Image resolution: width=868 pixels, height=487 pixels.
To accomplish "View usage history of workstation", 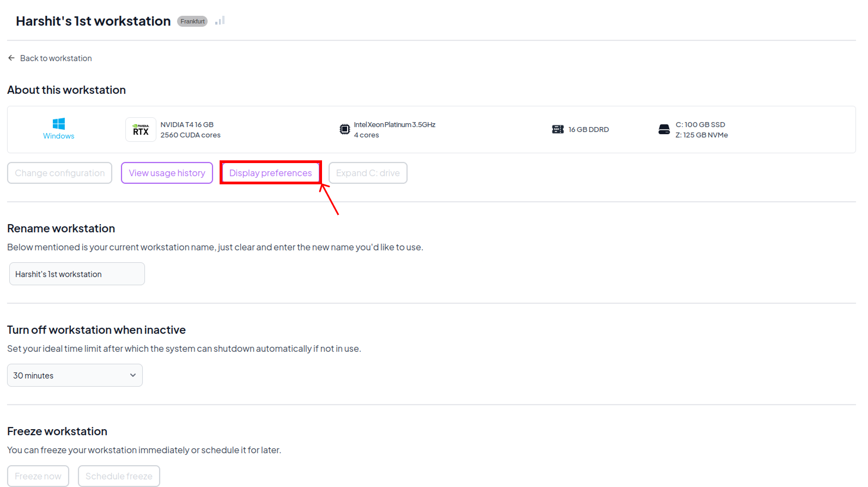I will point(167,173).
